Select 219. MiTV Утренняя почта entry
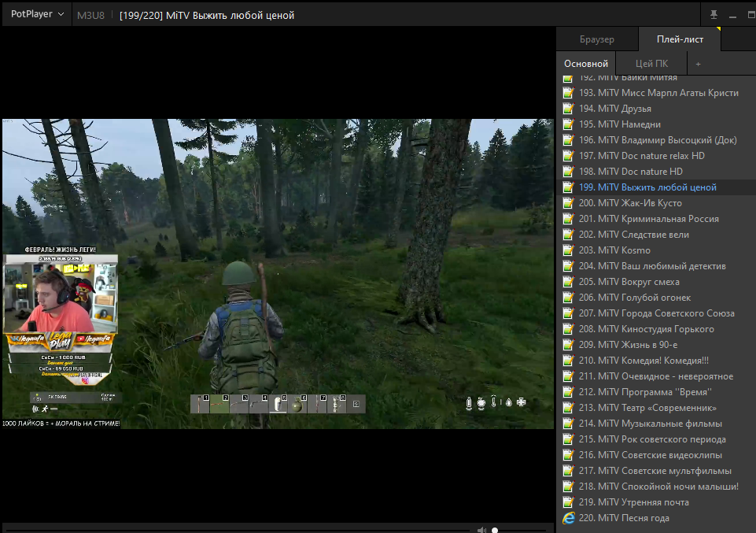Screen dimensions: 756x533 click(x=656, y=502)
